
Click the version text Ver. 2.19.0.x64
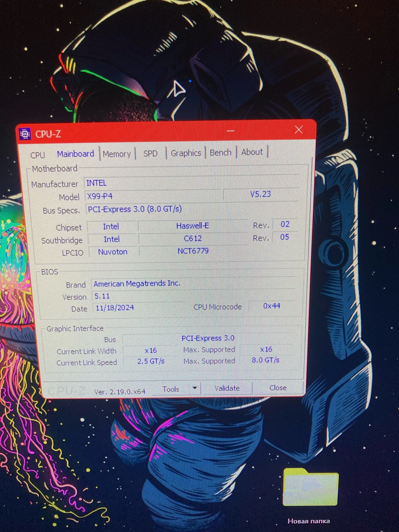pyautogui.click(x=120, y=392)
